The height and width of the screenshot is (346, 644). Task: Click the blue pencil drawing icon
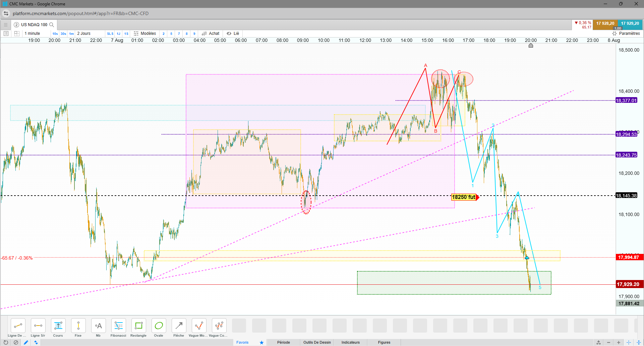pos(26,342)
